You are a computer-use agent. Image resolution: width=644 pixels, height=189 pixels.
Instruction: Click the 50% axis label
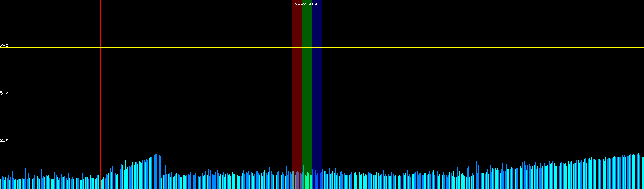(x=4, y=93)
